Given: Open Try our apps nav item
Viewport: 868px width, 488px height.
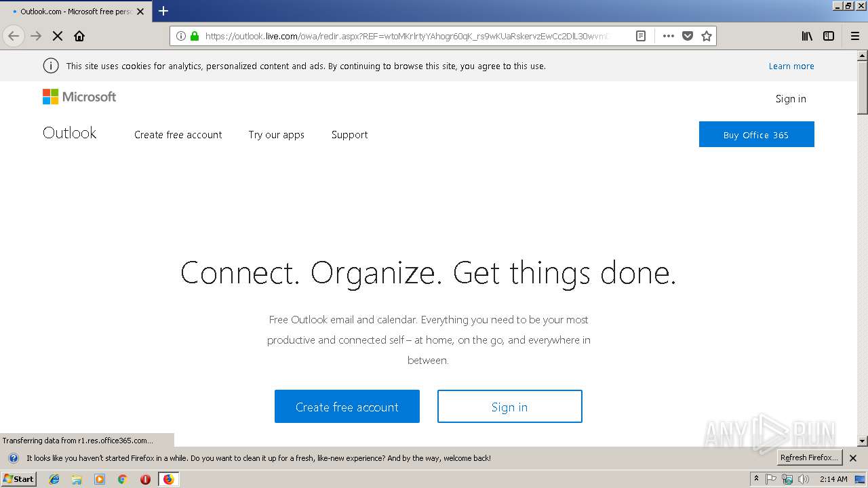Looking at the screenshot, I should [277, 135].
